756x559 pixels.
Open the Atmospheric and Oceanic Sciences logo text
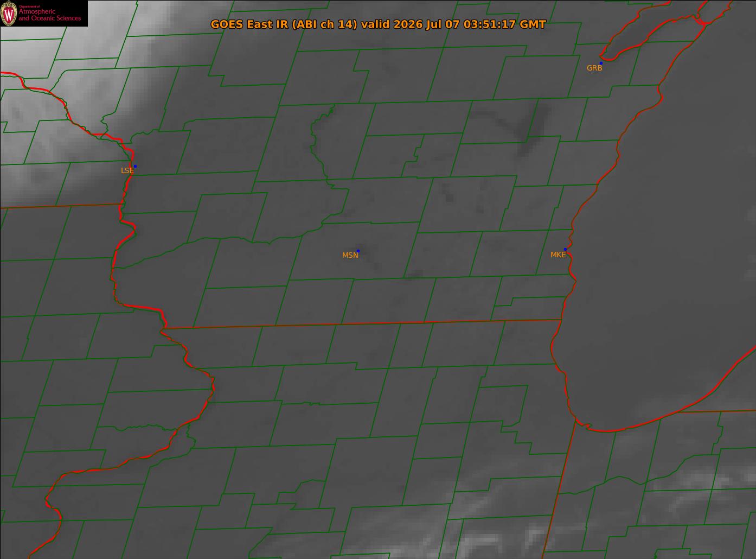pyautogui.click(x=50, y=15)
